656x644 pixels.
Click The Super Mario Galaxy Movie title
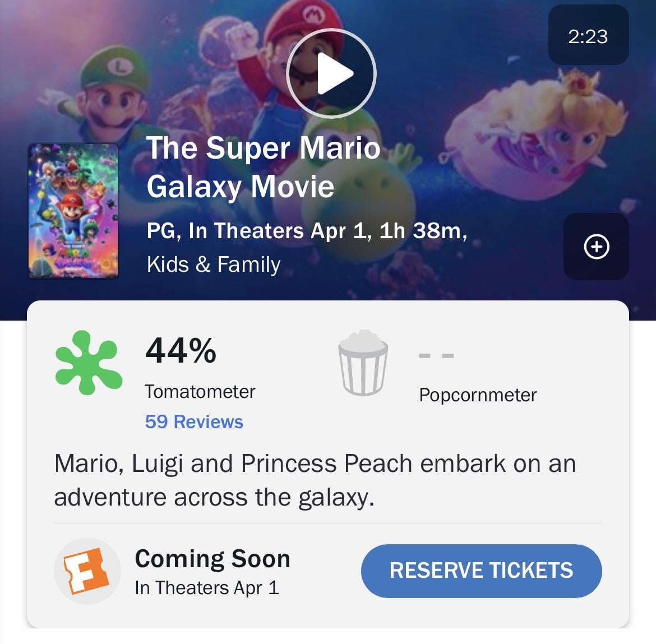263,167
